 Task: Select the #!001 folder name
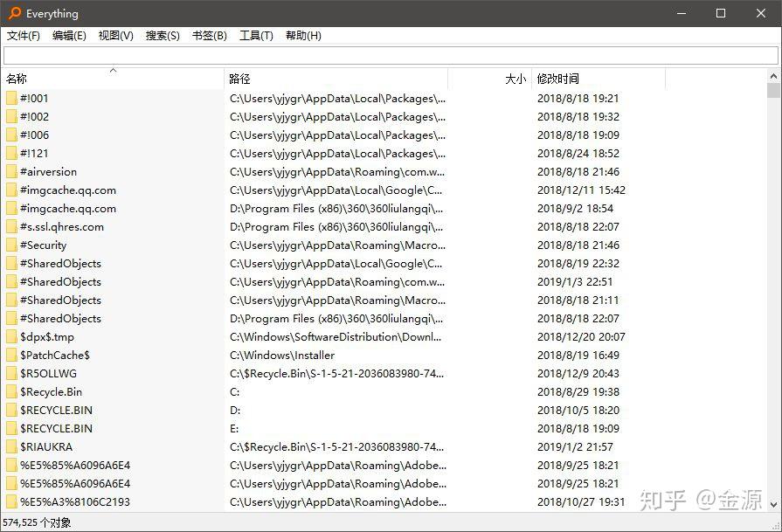pyautogui.click(x=34, y=98)
